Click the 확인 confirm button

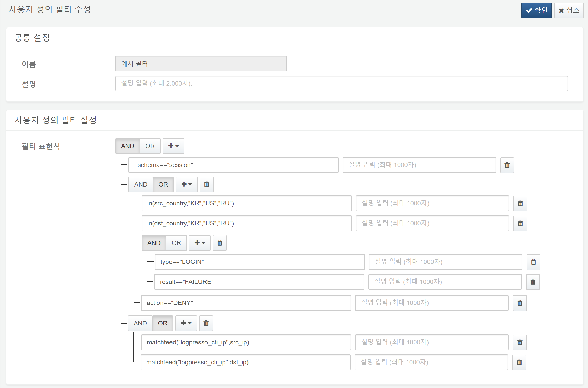[537, 11]
